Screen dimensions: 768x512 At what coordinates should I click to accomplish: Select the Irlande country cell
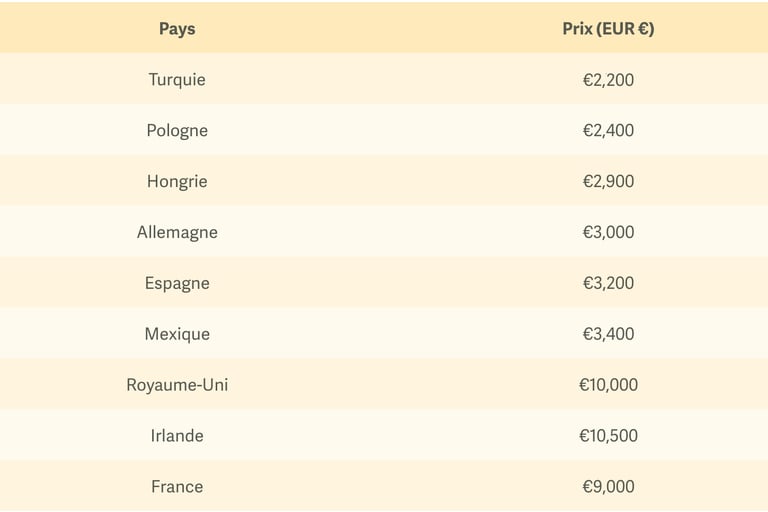pyautogui.click(x=177, y=436)
